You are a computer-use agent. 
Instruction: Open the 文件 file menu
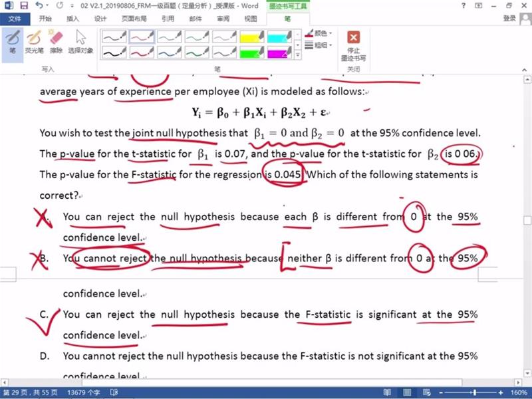coord(15,19)
